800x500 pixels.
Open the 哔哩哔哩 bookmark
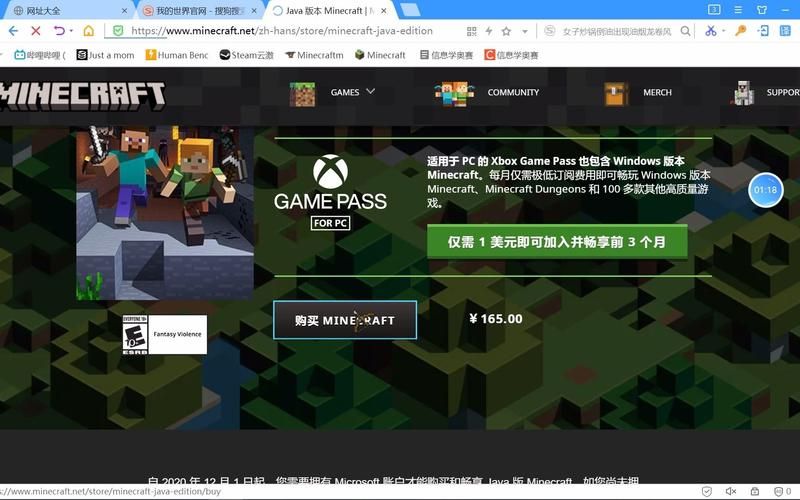(40, 55)
